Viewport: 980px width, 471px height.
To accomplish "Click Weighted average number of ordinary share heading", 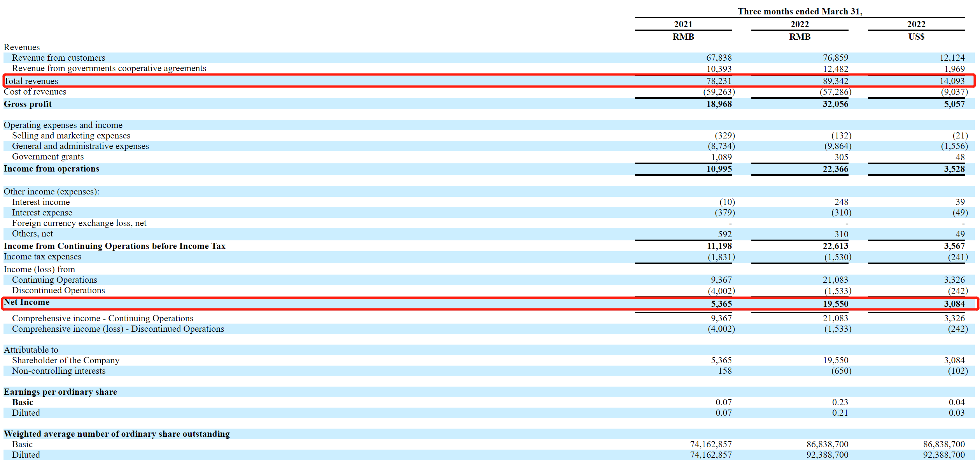I will coord(117,434).
